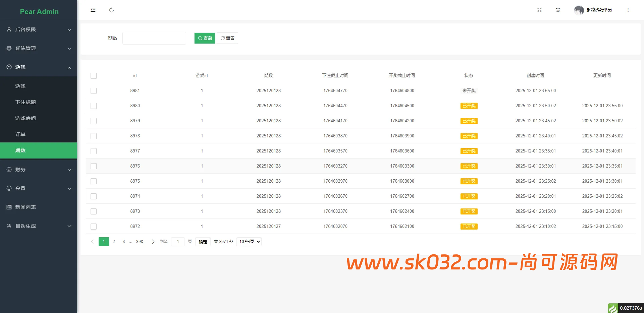Check the row checkbox for id 8975
The width and height of the screenshot is (644, 313).
[94, 181]
